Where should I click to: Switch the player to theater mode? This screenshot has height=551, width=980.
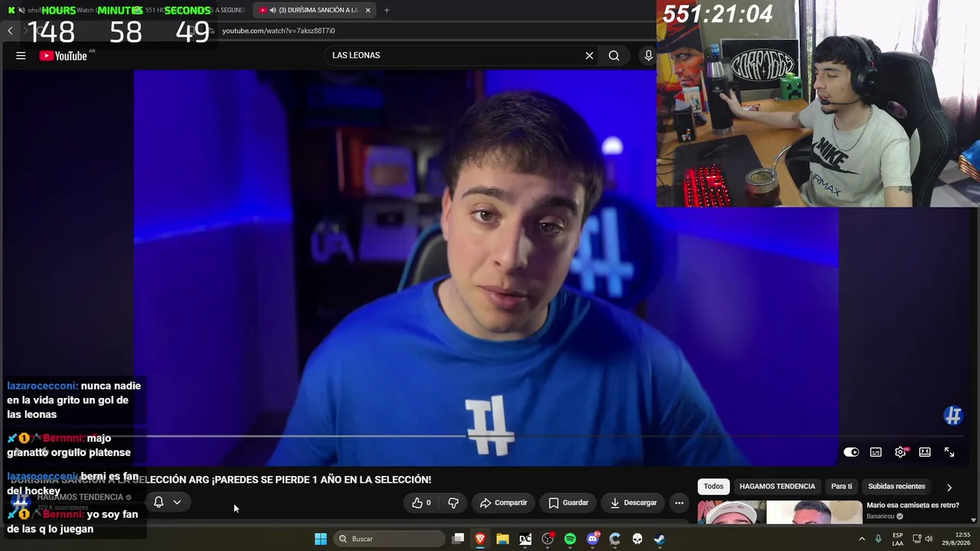(x=925, y=452)
